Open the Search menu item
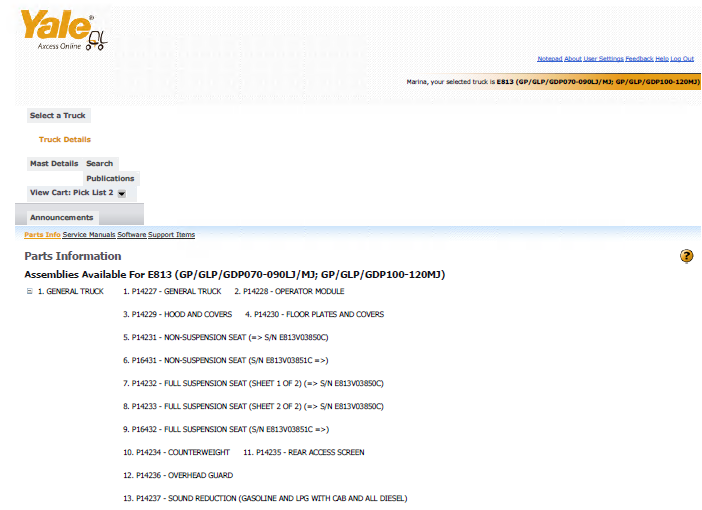Screen dimensions: 702x510 click(99, 163)
